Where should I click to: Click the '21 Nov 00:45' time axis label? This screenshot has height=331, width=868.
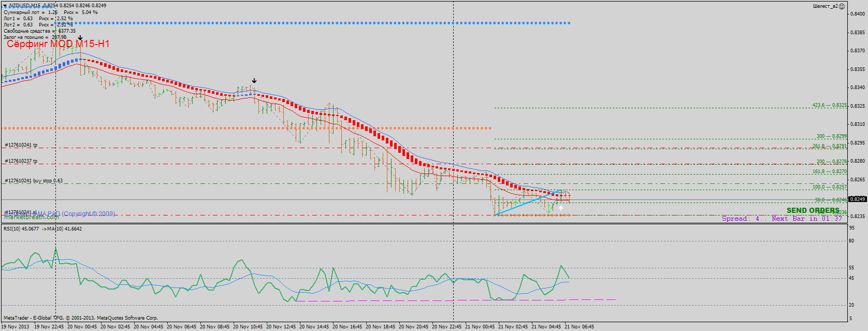click(480, 327)
